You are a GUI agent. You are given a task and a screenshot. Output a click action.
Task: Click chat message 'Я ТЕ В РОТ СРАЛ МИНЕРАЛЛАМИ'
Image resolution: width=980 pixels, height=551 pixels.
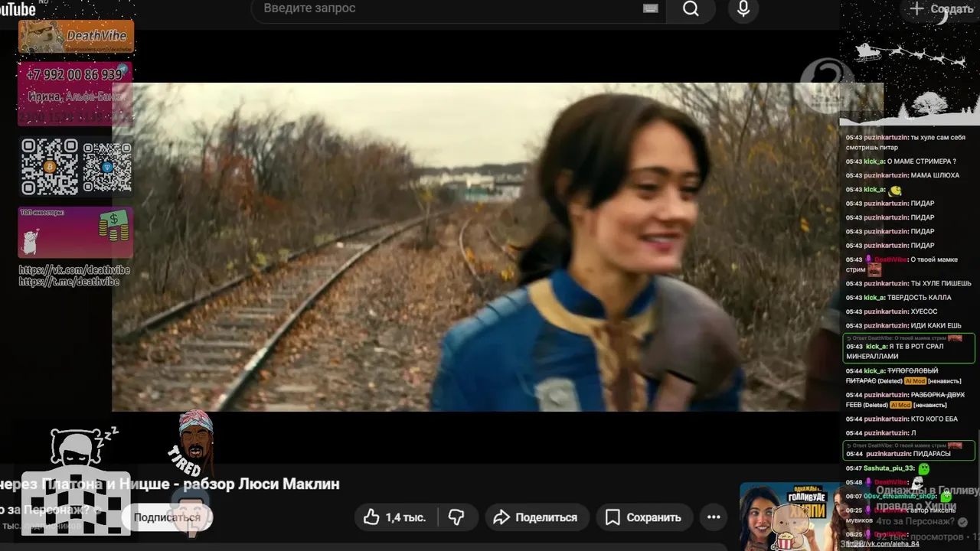click(x=908, y=351)
